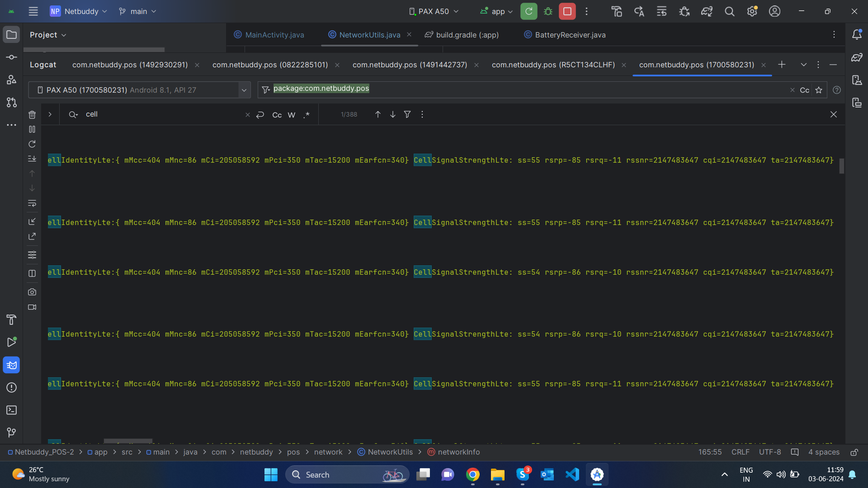Go to next search occurrence arrow
Viewport: 868px width, 488px height.
tap(392, 115)
